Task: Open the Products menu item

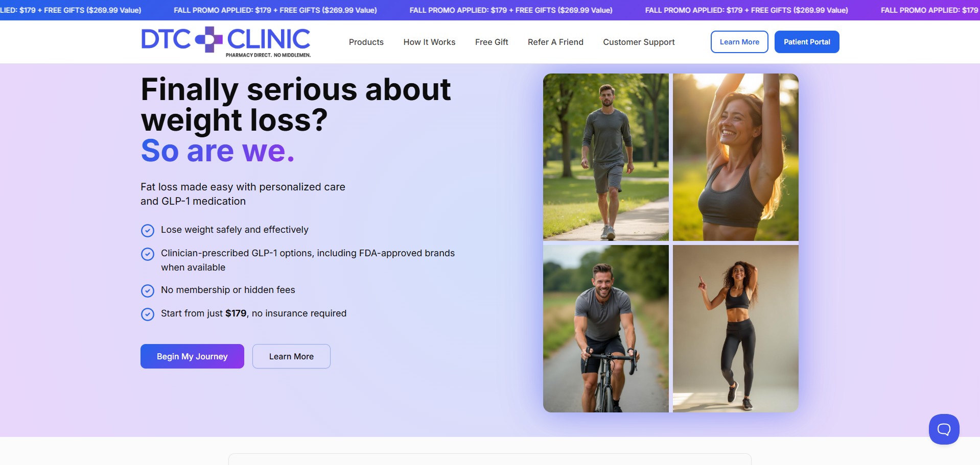Action: [x=366, y=42]
